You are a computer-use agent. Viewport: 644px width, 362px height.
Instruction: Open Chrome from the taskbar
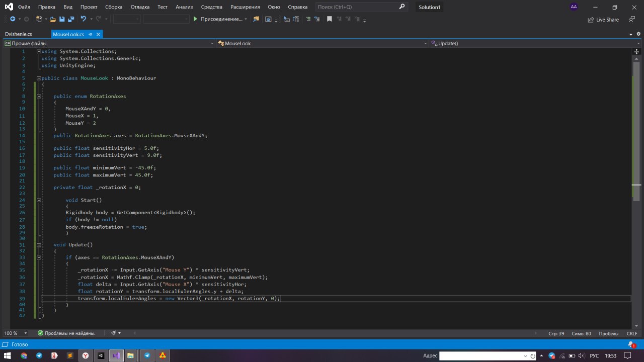pyautogui.click(x=24, y=355)
